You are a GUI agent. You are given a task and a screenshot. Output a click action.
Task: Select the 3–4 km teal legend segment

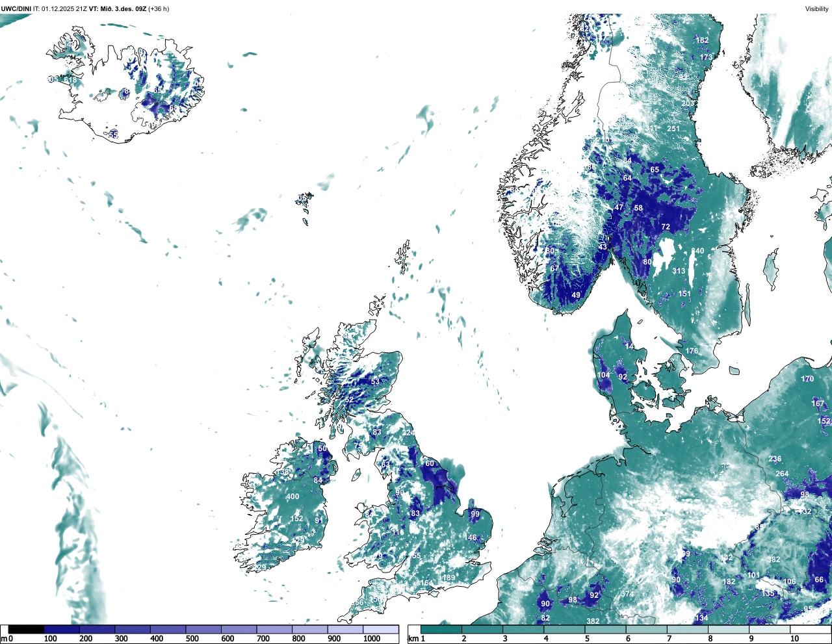coord(523,630)
